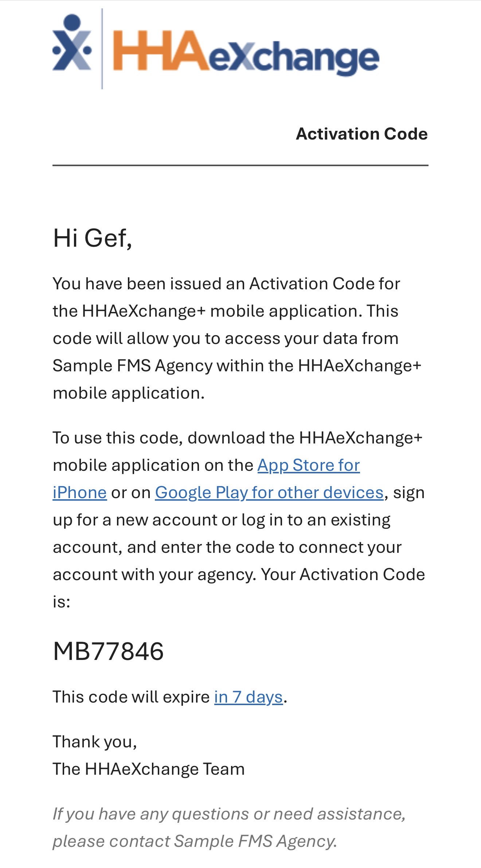481x868 pixels.
Task: Click the bold "Activation Code" heading
Action: (361, 134)
